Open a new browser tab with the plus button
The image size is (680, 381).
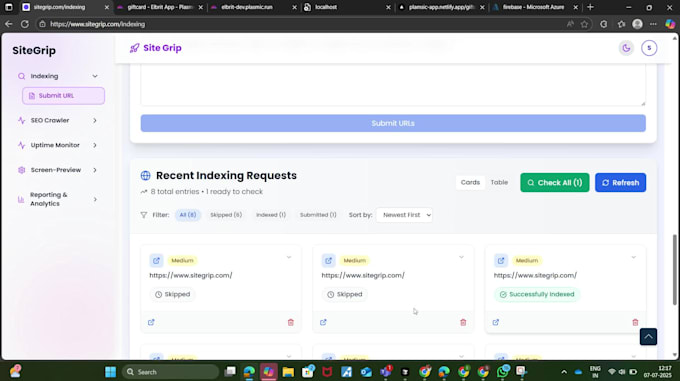coord(590,7)
